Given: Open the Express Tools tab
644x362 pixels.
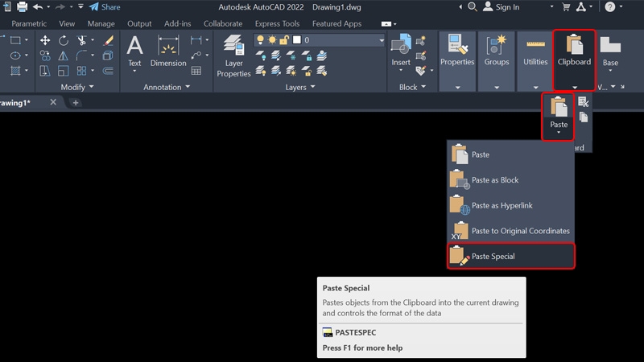Looking at the screenshot, I should click(x=277, y=24).
